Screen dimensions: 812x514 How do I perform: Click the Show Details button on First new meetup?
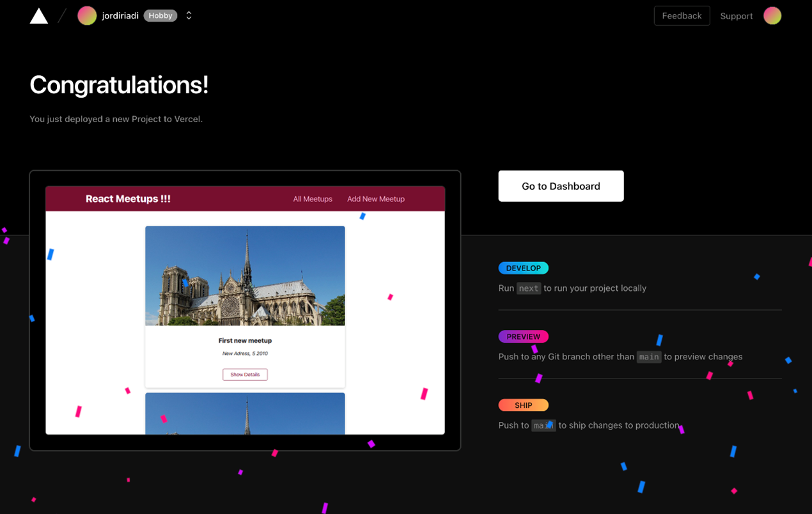(x=245, y=375)
